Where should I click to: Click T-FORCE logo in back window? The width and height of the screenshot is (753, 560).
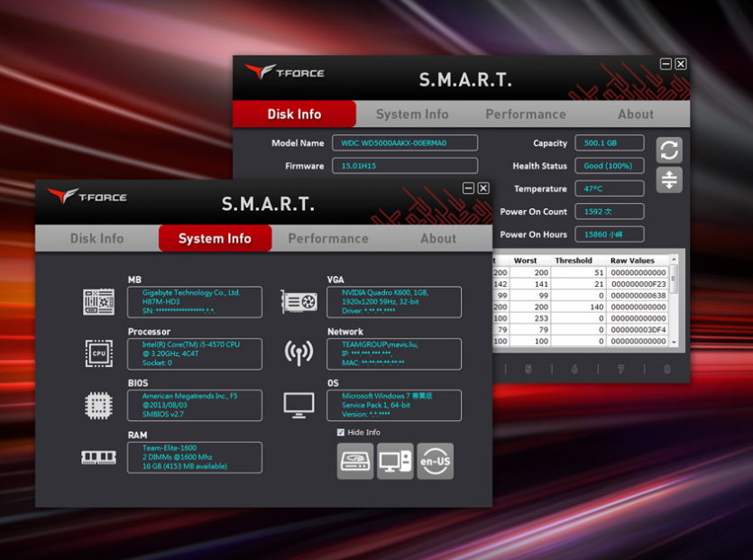[x=284, y=72]
